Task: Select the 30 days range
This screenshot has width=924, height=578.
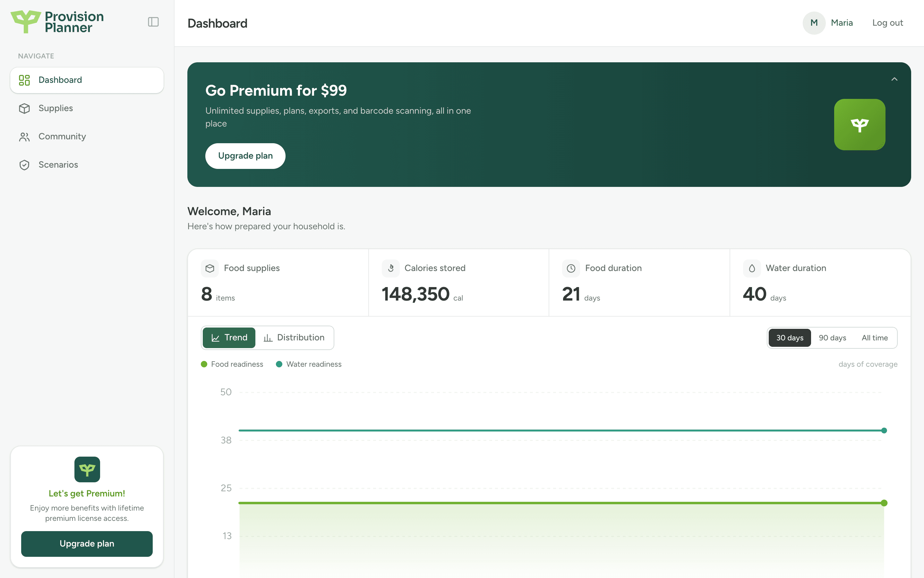Action: point(790,338)
